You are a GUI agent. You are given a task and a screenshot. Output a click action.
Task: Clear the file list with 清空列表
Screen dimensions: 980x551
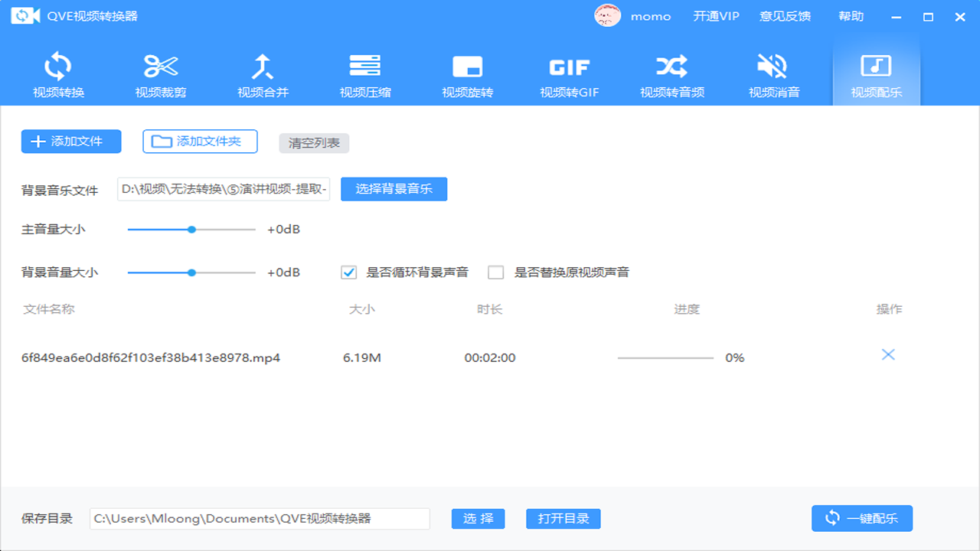pyautogui.click(x=313, y=142)
